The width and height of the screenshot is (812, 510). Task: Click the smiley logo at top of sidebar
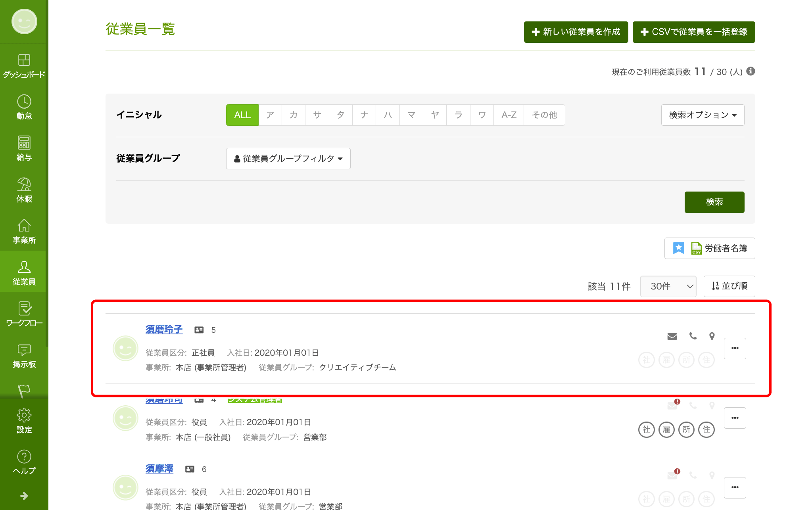click(24, 21)
